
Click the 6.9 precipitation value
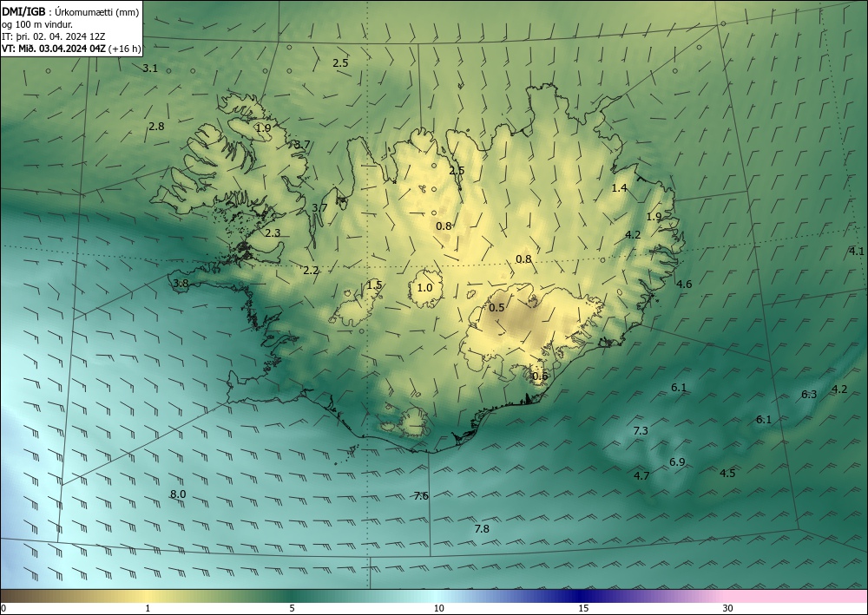click(677, 461)
